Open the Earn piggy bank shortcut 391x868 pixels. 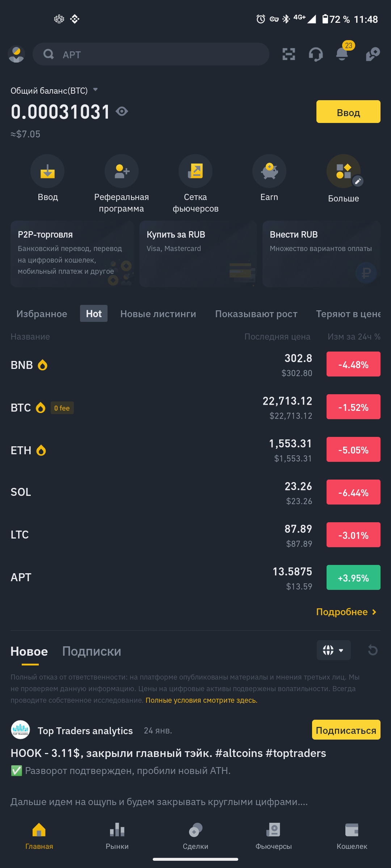pos(269,171)
